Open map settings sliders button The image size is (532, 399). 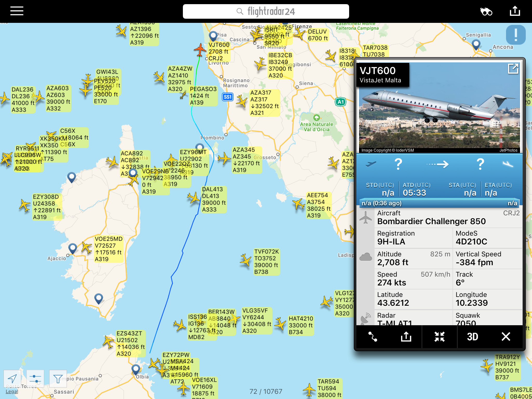click(x=35, y=378)
